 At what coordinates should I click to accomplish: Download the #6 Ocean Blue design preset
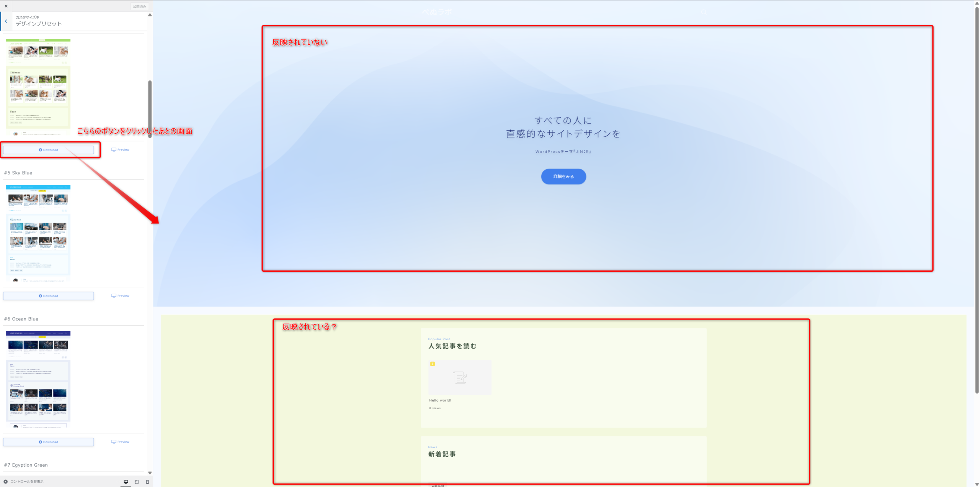49,442
